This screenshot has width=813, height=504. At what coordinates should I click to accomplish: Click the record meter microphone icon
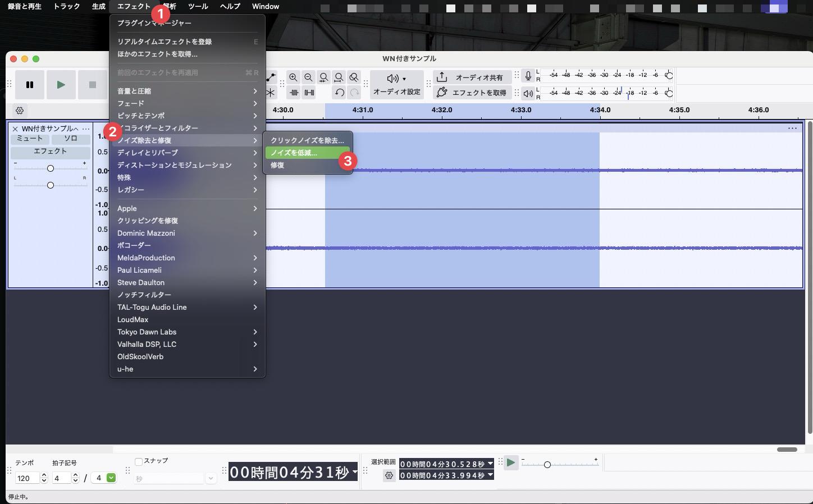528,76
